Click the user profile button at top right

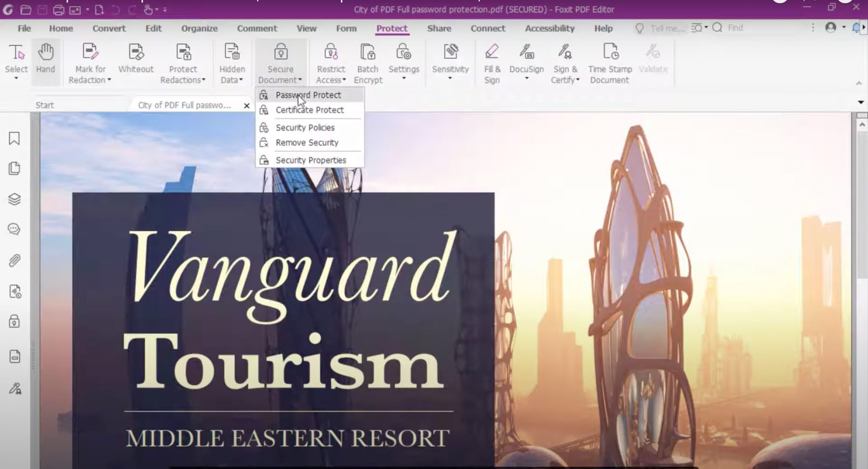tap(831, 27)
